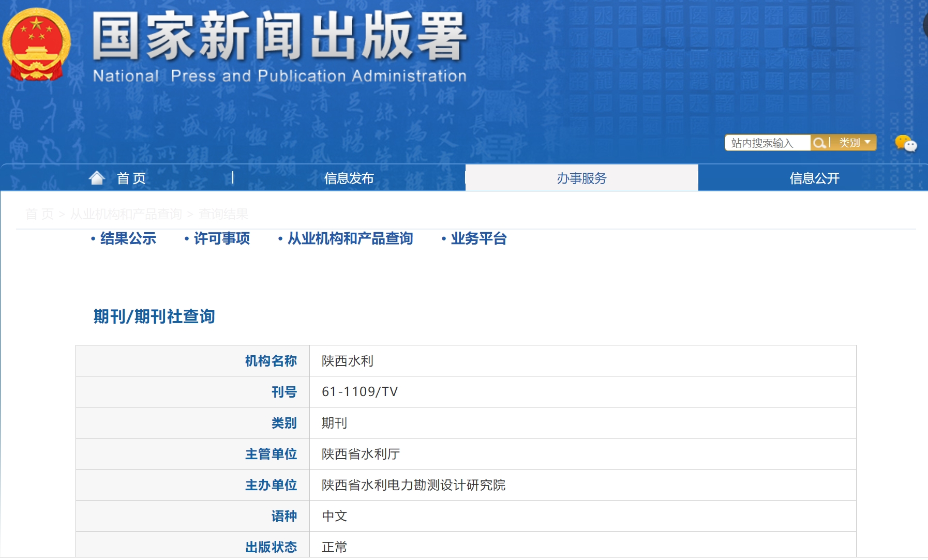Click the 国家新闻出版署 site title

(x=279, y=37)
